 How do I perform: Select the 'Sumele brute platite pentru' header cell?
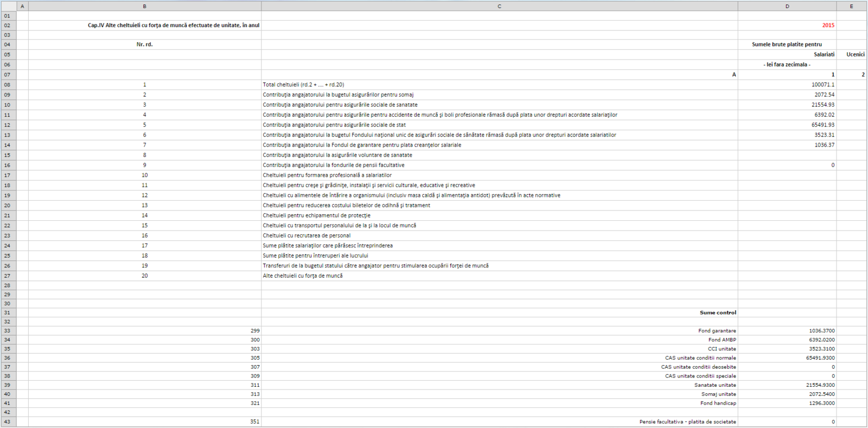pyautogui.click(x=787, y=44)
